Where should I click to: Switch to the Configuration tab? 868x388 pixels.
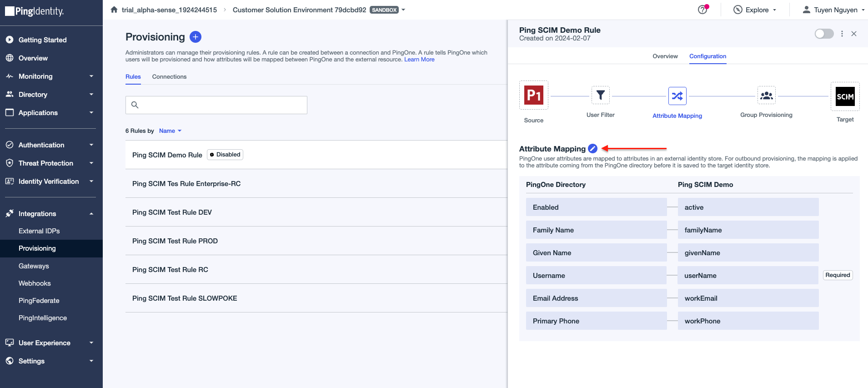(x=707, y=56)
